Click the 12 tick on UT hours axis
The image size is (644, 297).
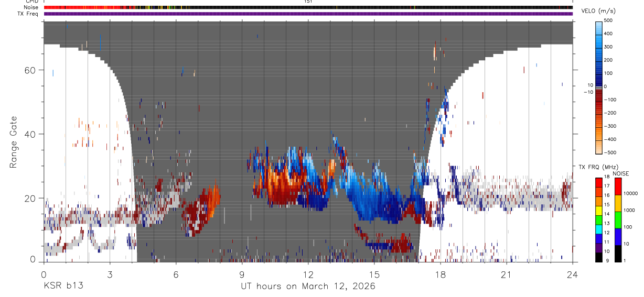click(x=308, y=274)
